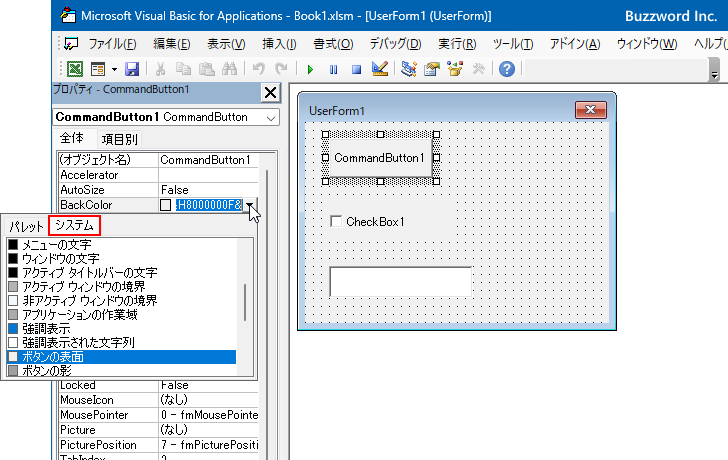The height and width of the screenshot is (460, 728).
Task: Click the VBA application icon in title bar
Action: click(68, 15)
